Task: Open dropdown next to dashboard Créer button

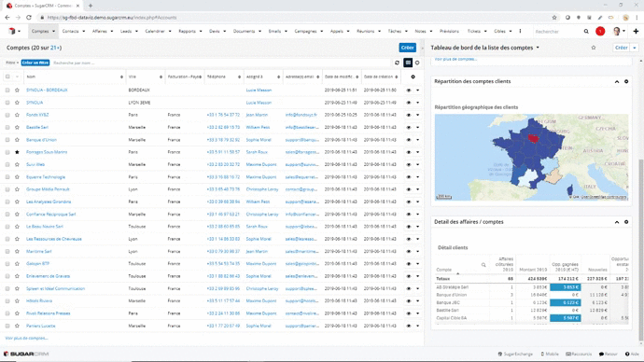Action: coord(635,48)
